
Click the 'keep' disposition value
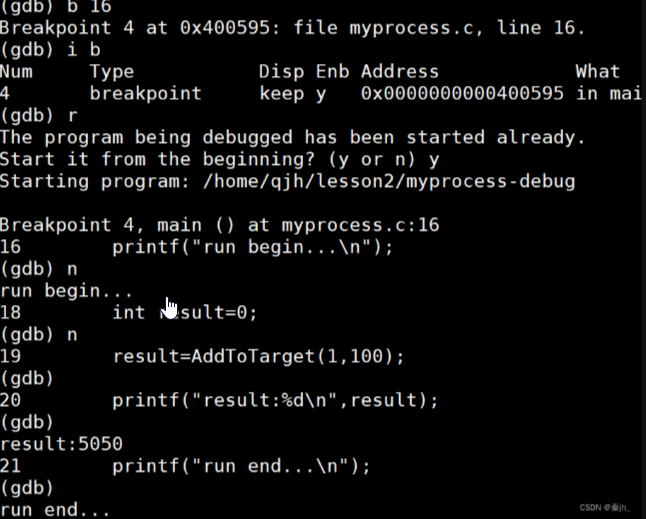tap(282, 94)
